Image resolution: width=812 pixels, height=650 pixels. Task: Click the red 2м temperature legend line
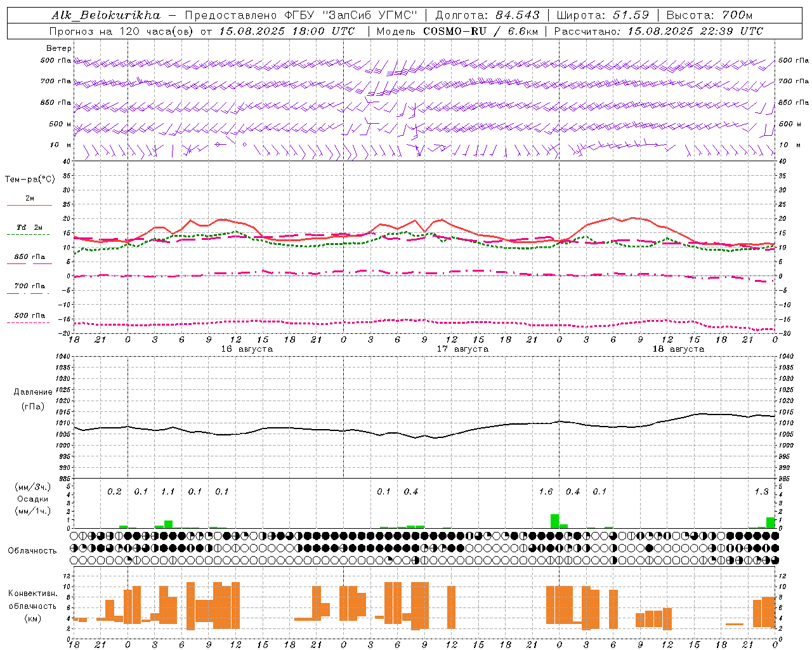pyautogui.click(x=29, y=205)
